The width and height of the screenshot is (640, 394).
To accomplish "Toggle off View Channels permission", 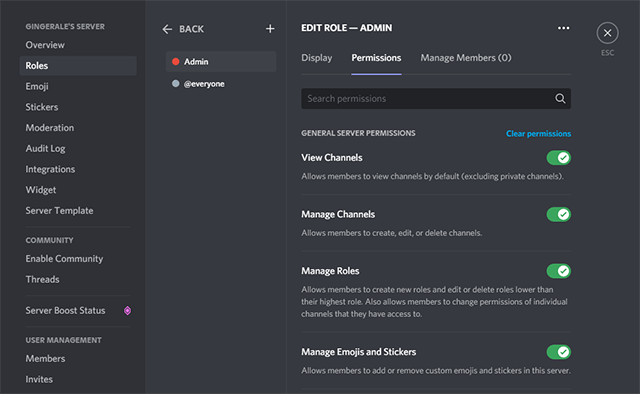I will 558,158.
